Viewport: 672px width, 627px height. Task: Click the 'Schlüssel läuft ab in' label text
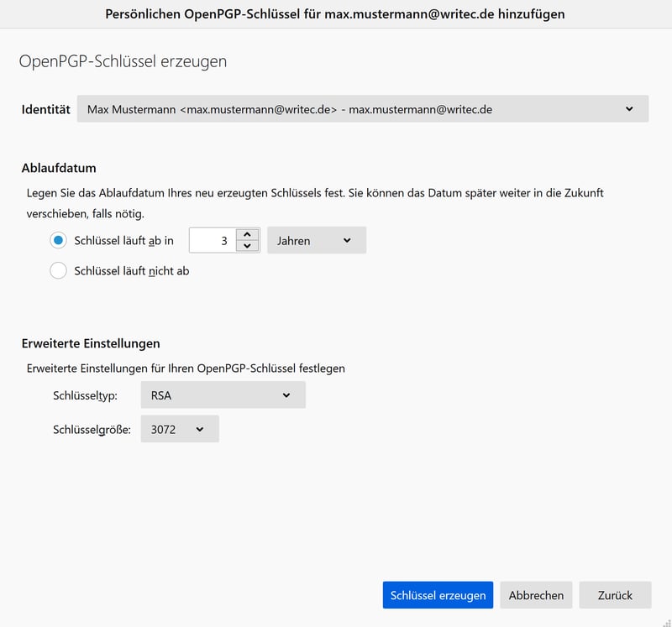click(x=123, y=241)
